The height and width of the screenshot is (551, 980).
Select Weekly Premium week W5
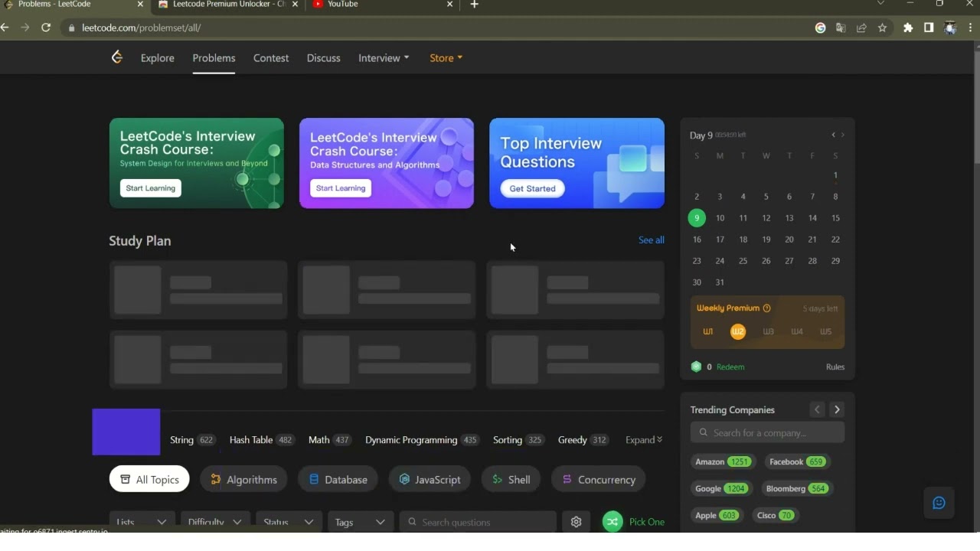pyautogui.click(x=825, y=331)
